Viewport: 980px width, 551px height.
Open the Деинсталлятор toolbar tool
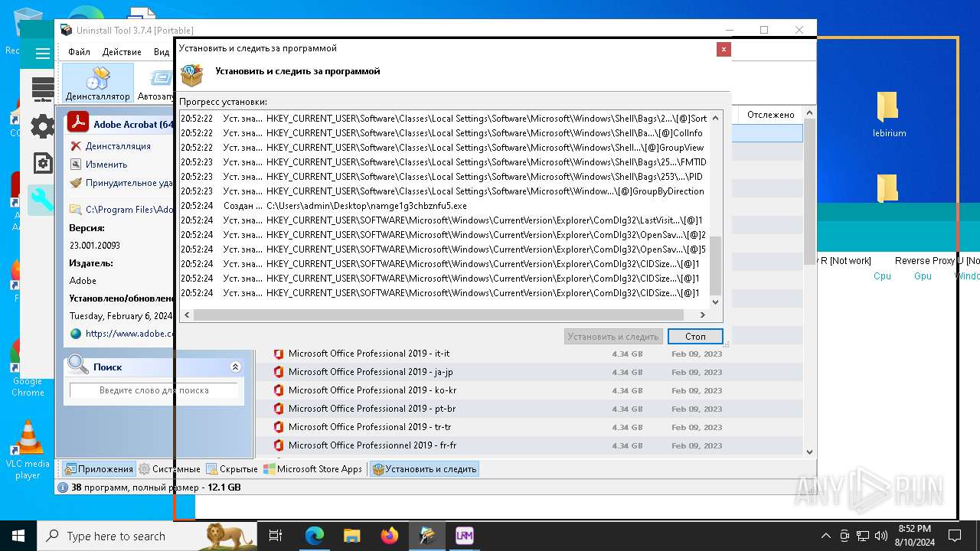click(97, 83)
